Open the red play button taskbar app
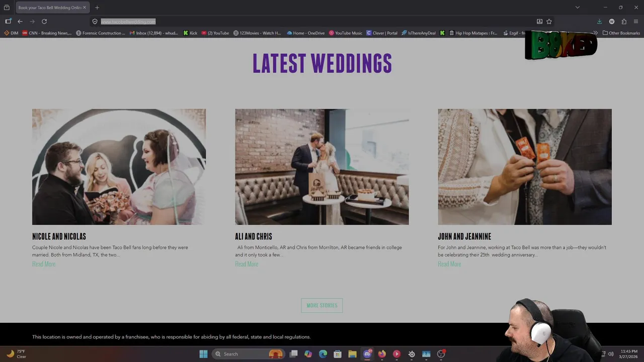644x362 pixels. coord(396,354)
